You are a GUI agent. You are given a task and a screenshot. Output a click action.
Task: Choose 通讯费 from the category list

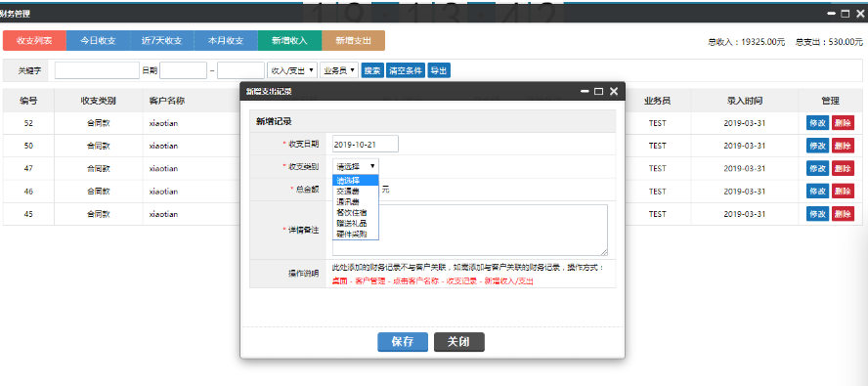[356, 201]
